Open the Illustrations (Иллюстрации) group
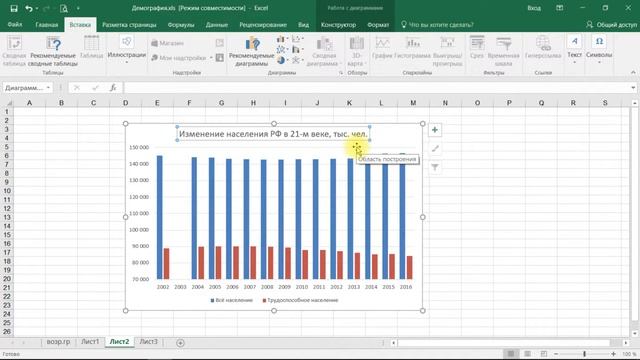 click(127, 49)
